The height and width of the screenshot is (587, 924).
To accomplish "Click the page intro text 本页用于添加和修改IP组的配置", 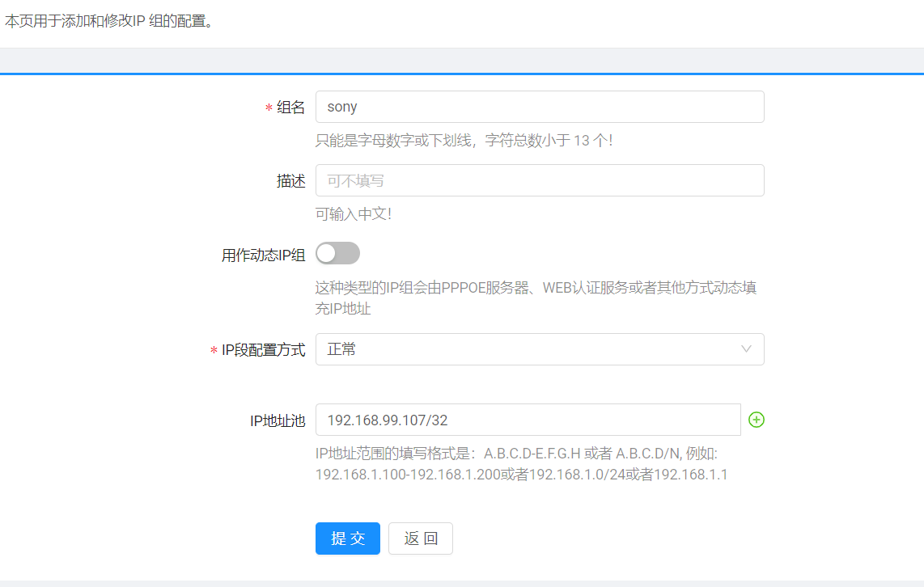I will [108, 22].
